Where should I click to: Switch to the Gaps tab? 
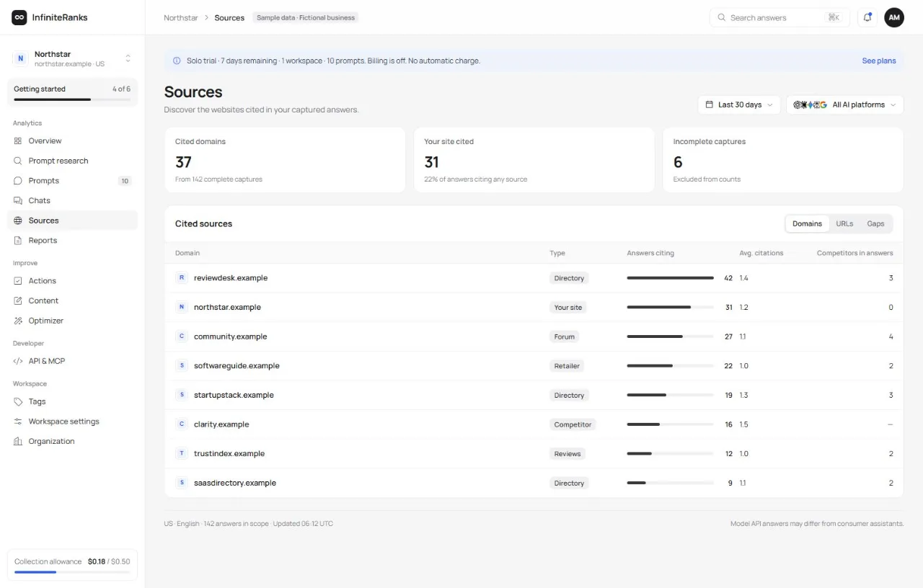tap(875, 223)
